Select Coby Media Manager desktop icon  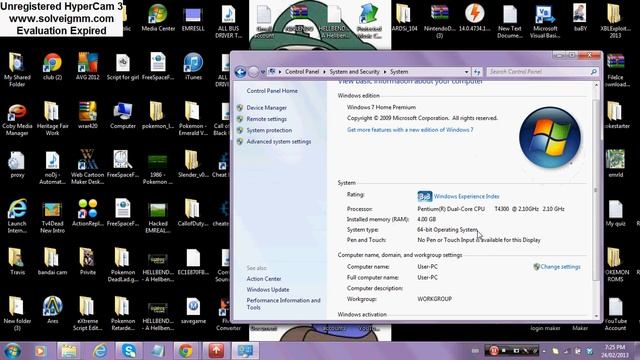17,119
